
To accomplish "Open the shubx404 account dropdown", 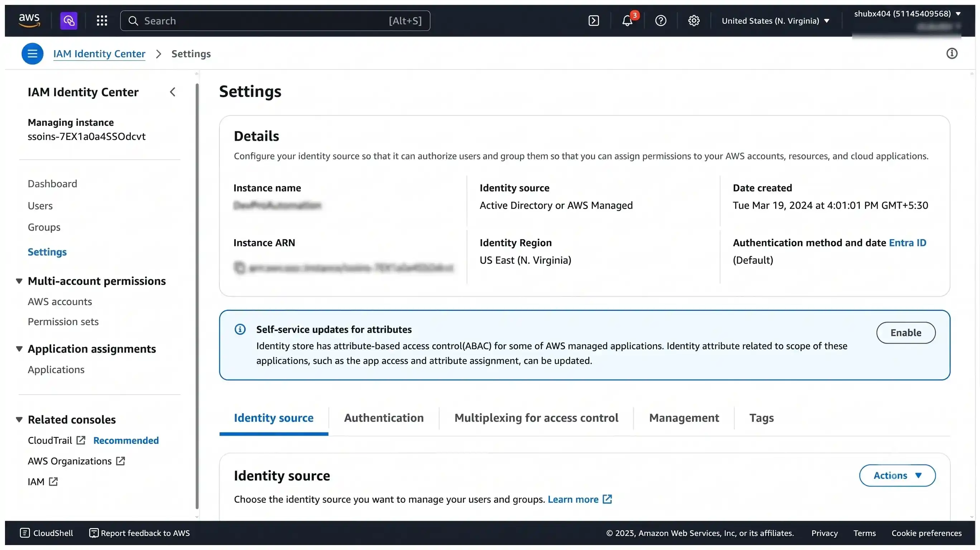I will coord(907,14).
